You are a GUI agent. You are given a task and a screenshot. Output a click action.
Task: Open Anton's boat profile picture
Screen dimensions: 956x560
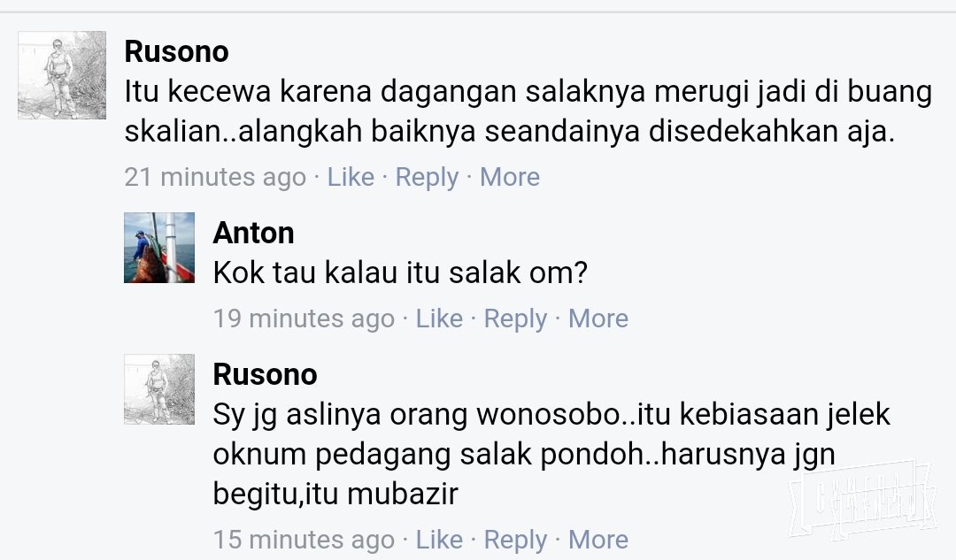tap(159, 248)
